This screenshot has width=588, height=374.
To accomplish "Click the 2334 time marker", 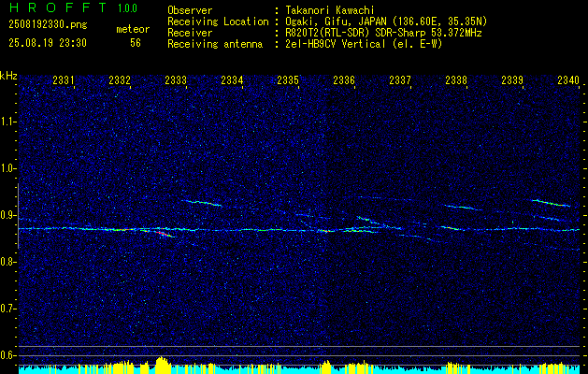I will point(232,79).
